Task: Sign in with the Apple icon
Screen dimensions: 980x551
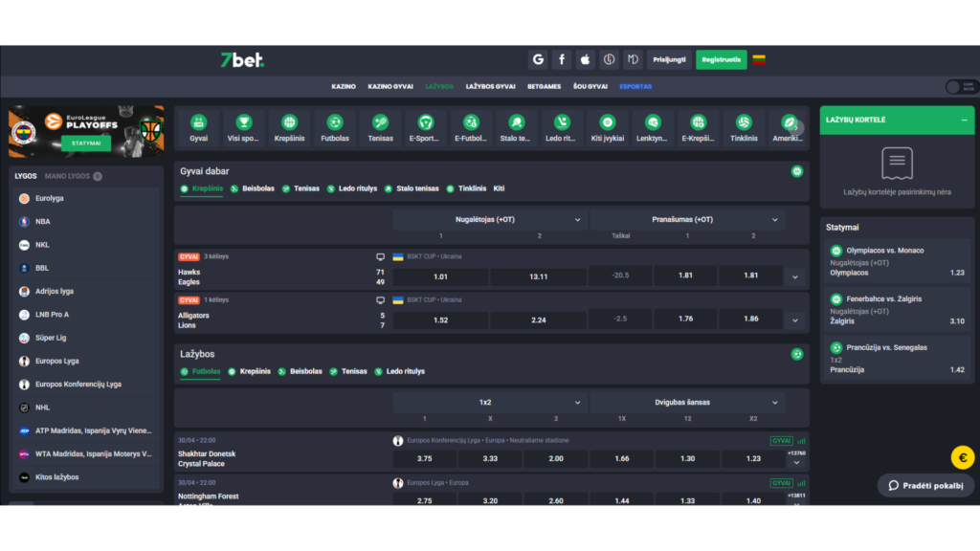Action: point(585,60)
